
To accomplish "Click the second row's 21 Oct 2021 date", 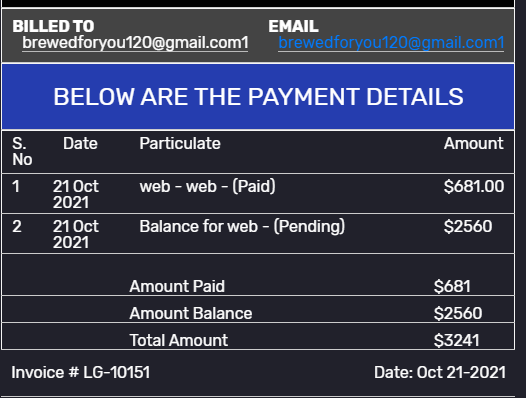I will pos(76,234).
